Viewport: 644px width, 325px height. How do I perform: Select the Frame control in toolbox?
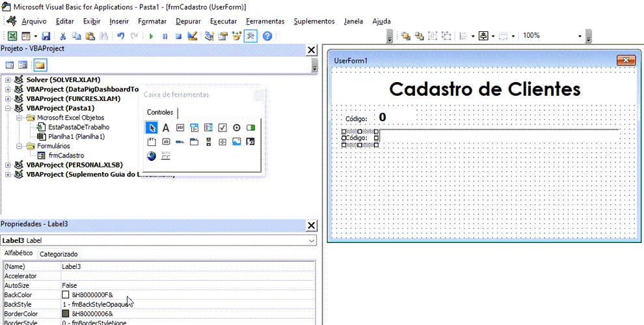[x=152, y=142]
